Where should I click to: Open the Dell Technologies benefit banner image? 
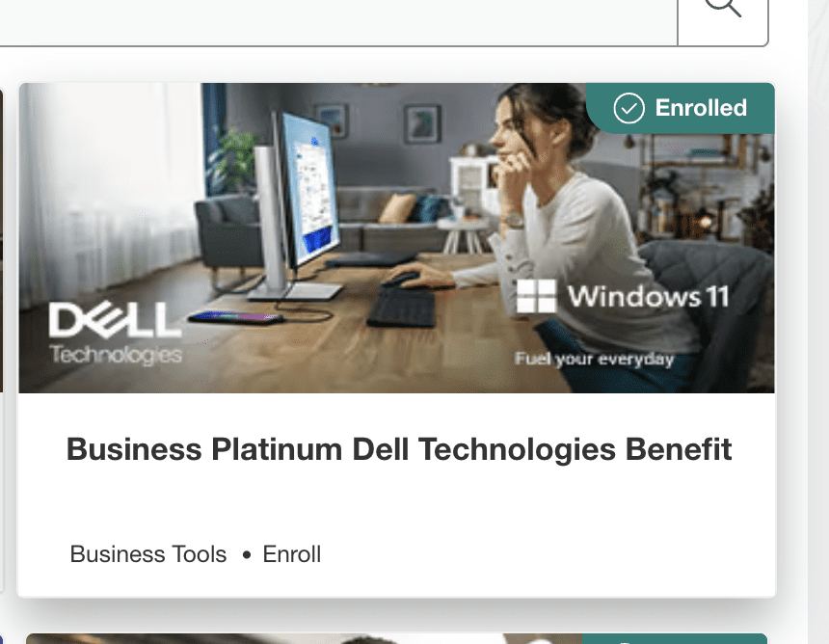pyautogui.click(x=396, y=238)
